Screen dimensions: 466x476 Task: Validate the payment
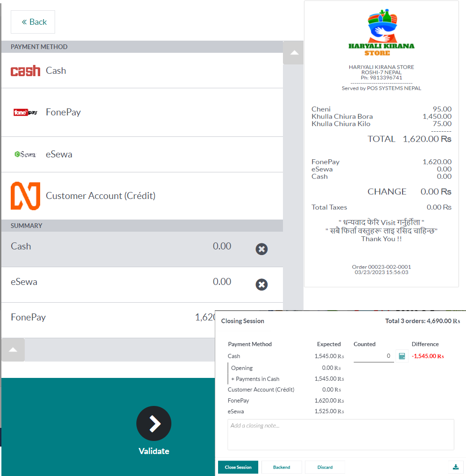click(x=108, y=427)
